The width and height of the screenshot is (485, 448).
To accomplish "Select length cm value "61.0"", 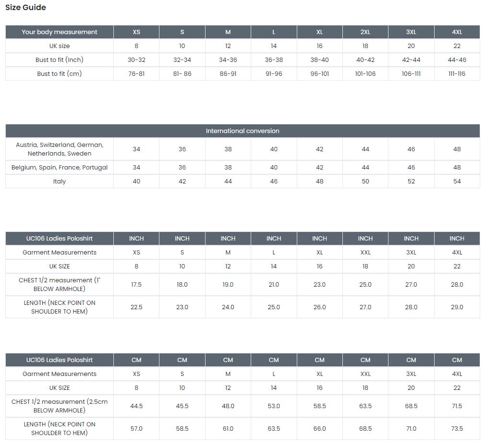I will (228, 428).
